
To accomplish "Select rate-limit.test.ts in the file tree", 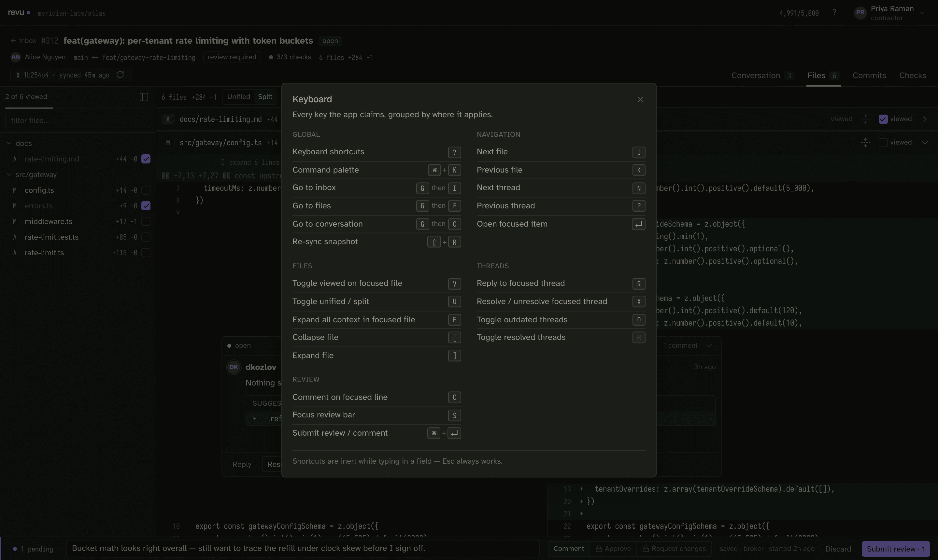I will click(x=51, y=237).
